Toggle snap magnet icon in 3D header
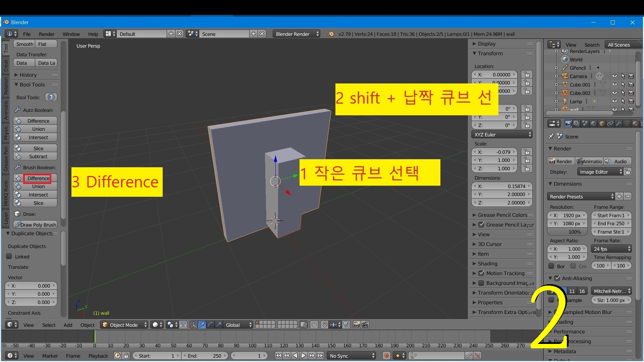Image resolution: width=644 pixels, height=362 pixels. pyautogui.click(x=324, y=325)
